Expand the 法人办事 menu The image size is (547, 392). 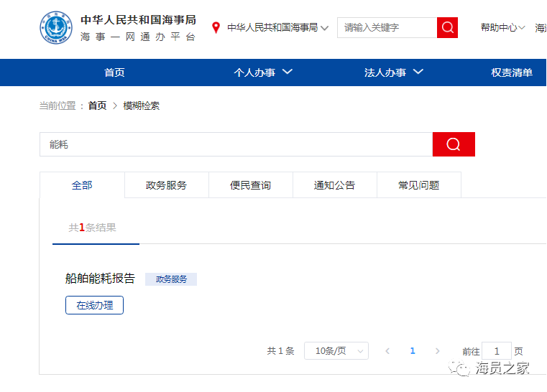pos(393,73)
